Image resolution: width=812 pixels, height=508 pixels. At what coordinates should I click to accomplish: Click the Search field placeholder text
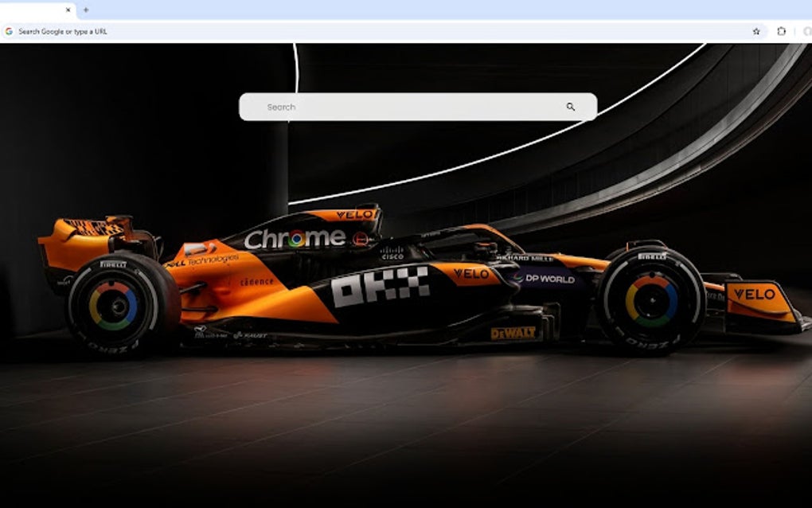click(x=280, y=106)
